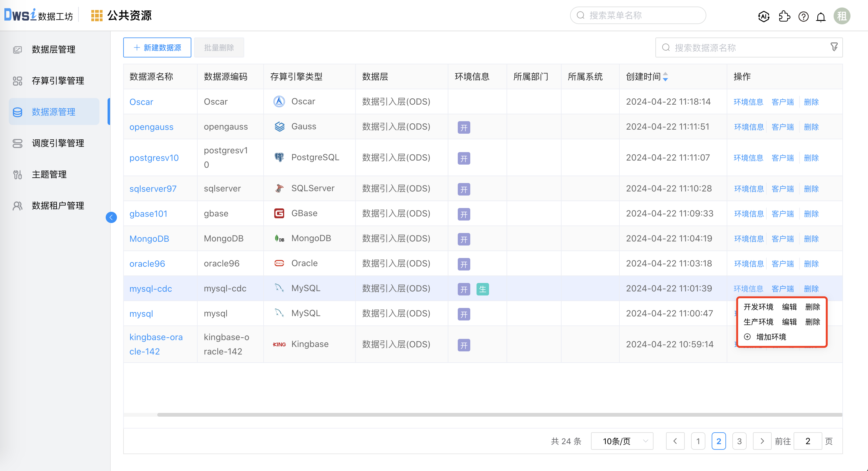
Task: Click the MongoDB engine icon in the table
Action: 279,238
